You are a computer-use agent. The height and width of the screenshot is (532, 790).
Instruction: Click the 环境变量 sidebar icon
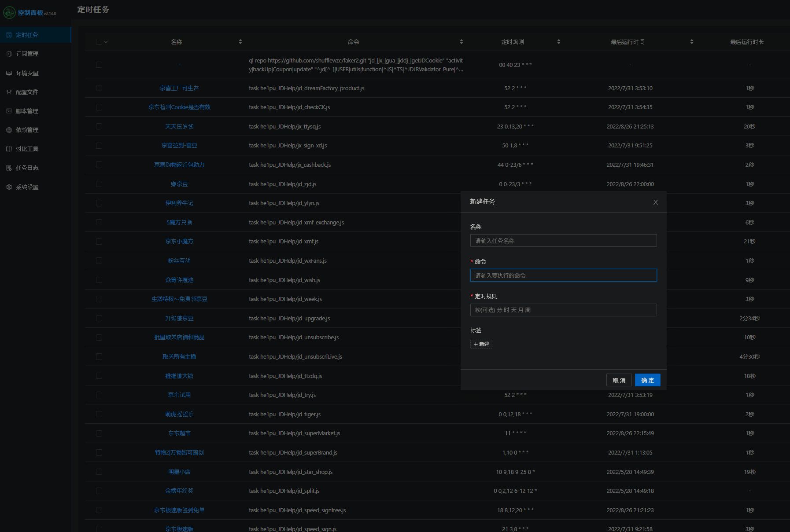[9, 73]
